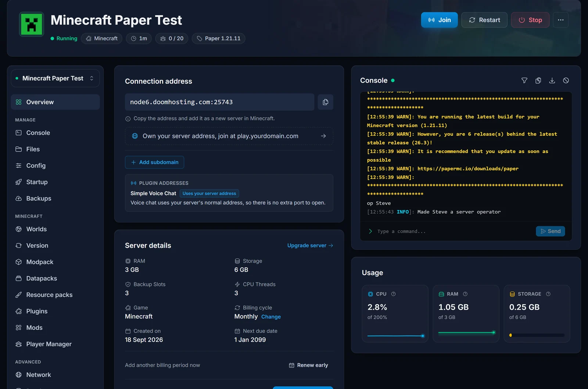Open Datapacks in sidebar

coord(55,278)
